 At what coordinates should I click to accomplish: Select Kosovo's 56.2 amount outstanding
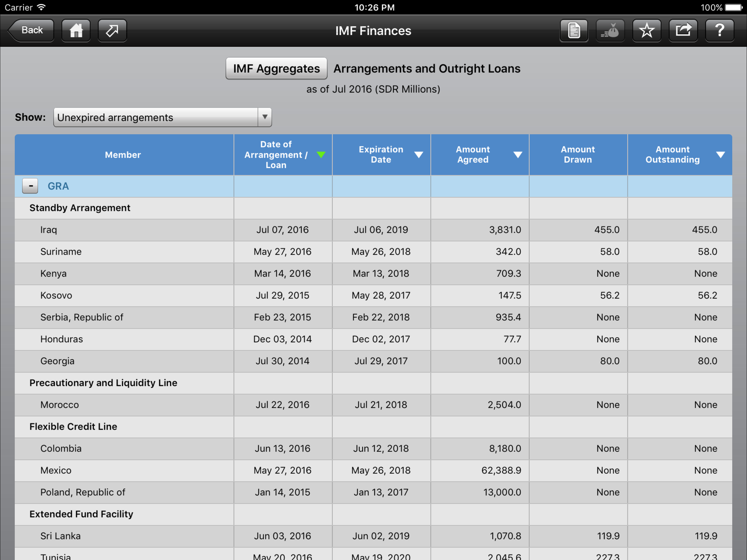click(x=707, y=296)
